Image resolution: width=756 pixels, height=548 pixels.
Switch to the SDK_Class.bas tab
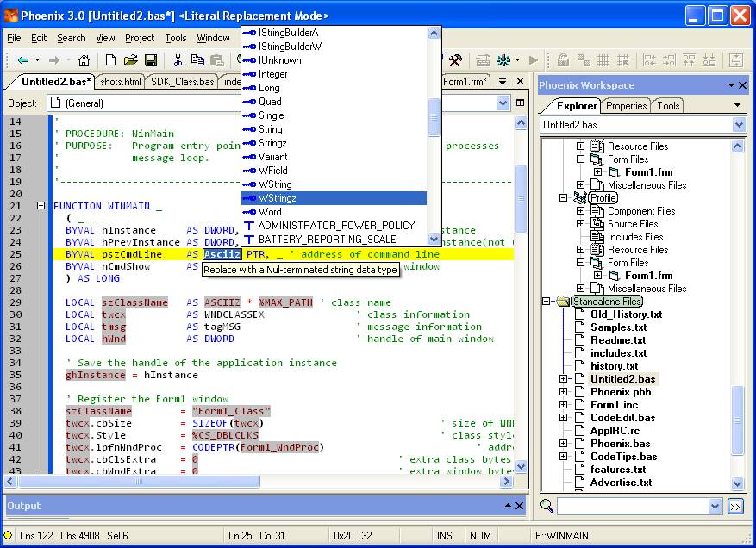(x=182, y=82)
